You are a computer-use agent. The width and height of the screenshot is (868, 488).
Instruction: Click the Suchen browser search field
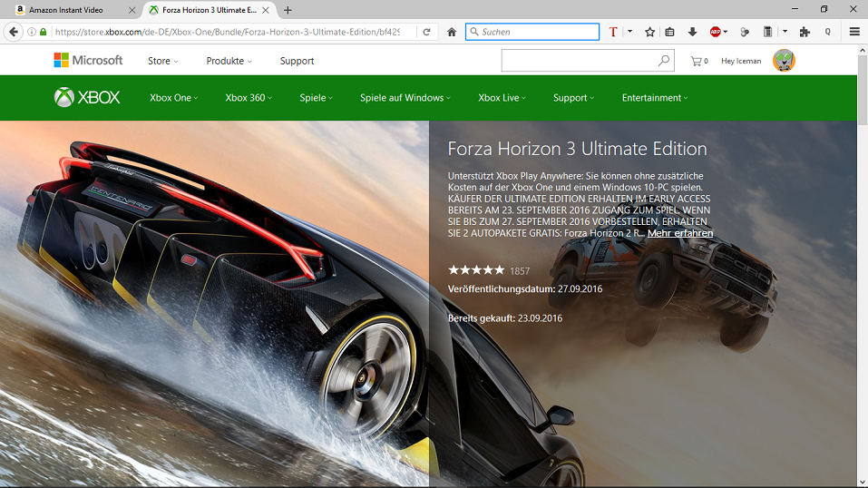532,32
